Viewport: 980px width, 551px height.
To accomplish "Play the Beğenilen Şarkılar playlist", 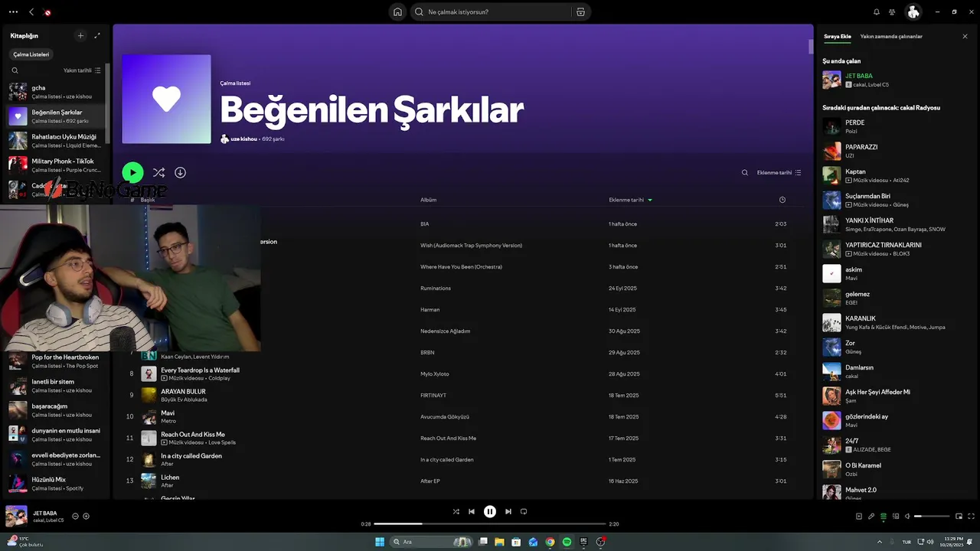I will pyautogui.click(x=132, y=173).
